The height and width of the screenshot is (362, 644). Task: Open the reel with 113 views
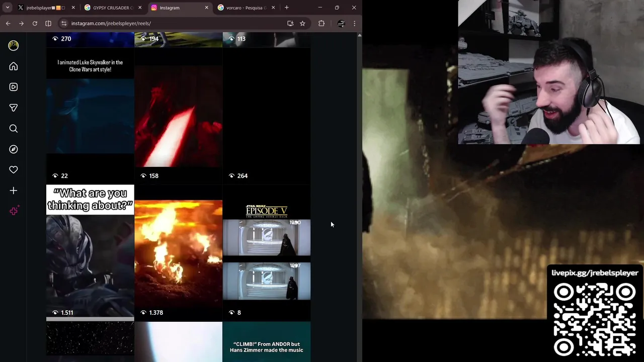267,40
